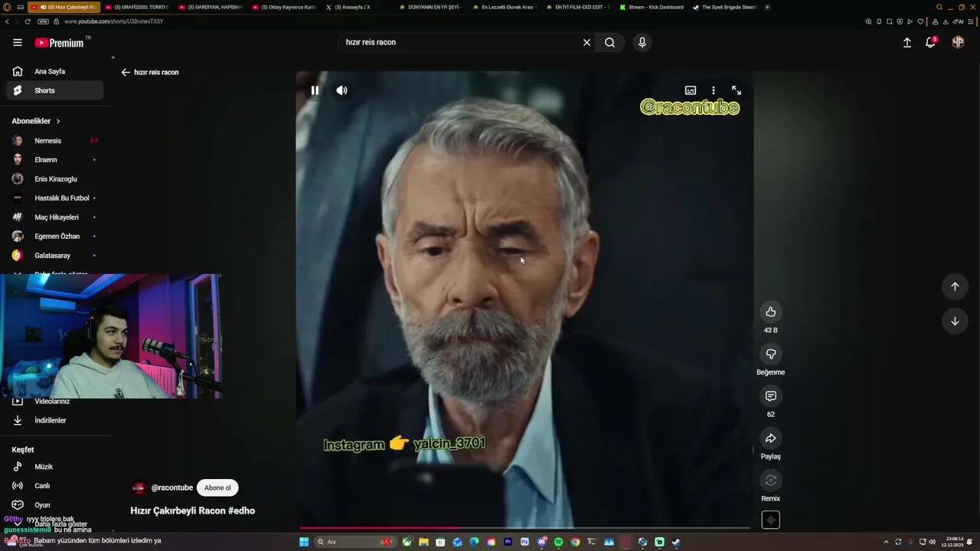The image size is (980, 551).
Task: Clear the search box with the X
Action: click(x=586, y=43)
